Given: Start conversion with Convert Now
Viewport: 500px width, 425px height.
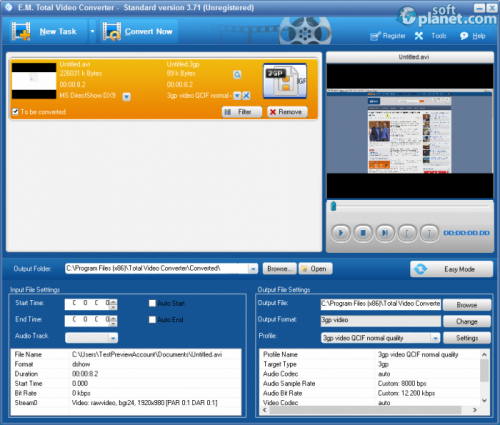Looking at the screenshot, I should (139, 31).
